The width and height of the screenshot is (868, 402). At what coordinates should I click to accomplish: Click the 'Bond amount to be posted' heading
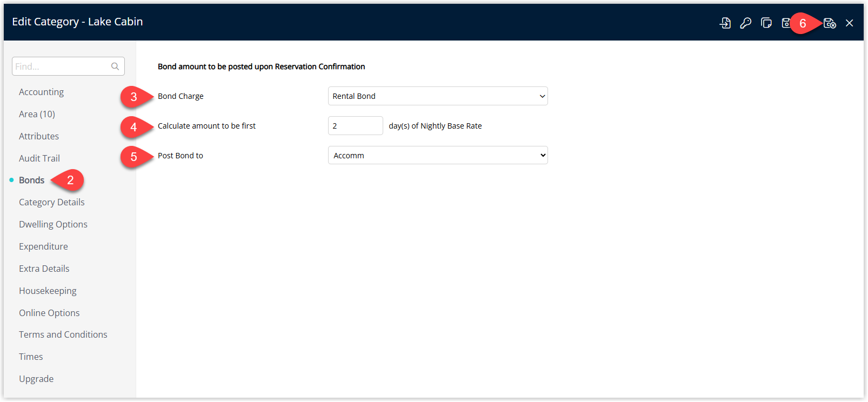click(x=262, y=66)
